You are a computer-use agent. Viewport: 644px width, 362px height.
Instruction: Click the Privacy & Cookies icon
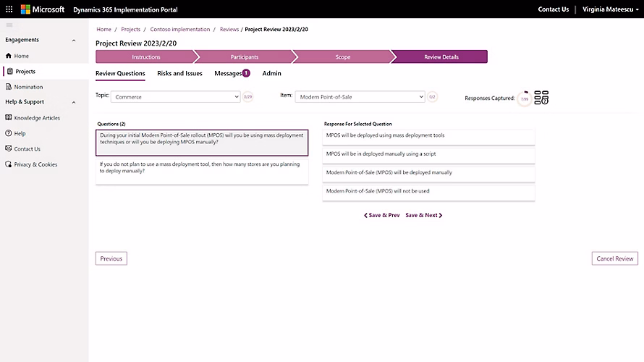coord(9,164)
